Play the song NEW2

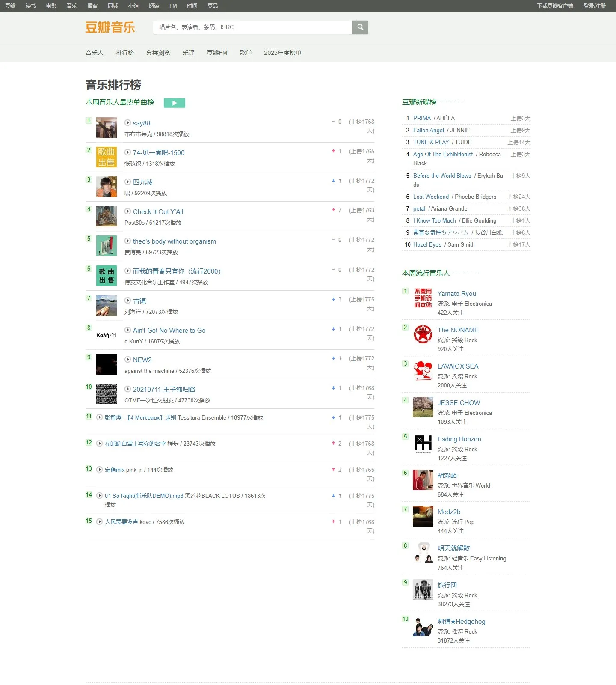pos(127,360)
